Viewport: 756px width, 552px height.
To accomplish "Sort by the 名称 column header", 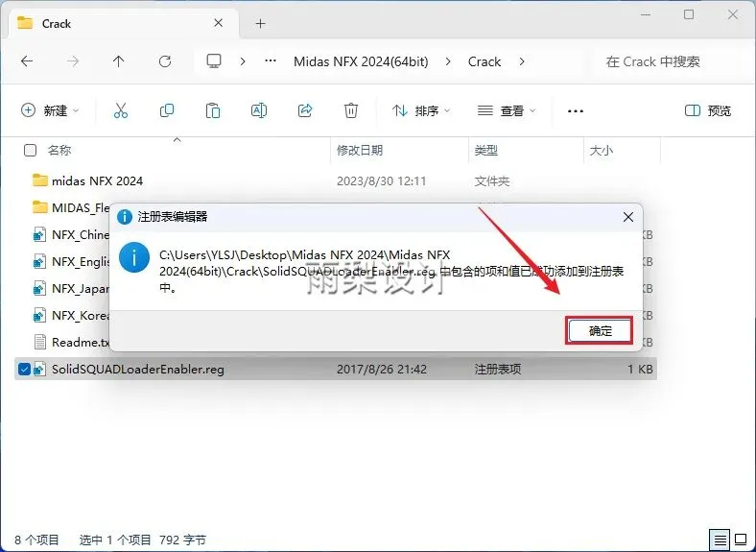I will click(x=59, y=150).
